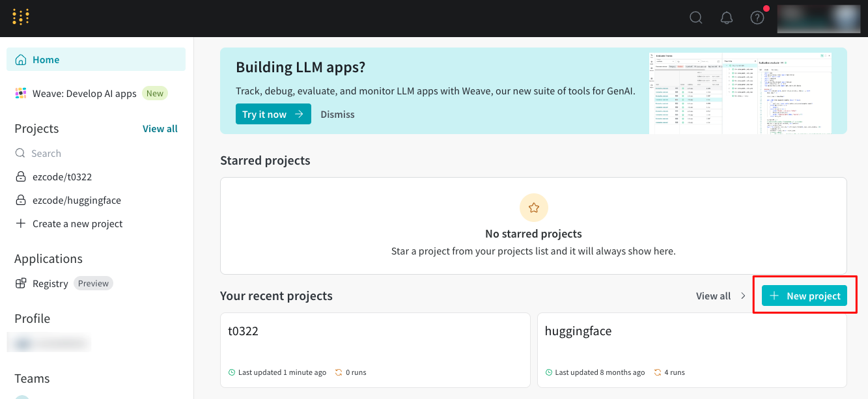The image size is (868, 399).
Task: Click the chevron right of View all
Action: tap(743, 296)
